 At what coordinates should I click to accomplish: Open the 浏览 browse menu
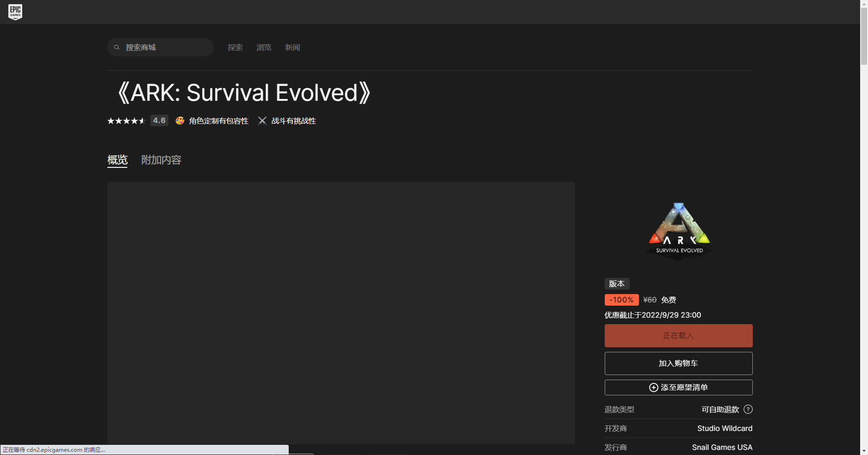coord(264,48)
